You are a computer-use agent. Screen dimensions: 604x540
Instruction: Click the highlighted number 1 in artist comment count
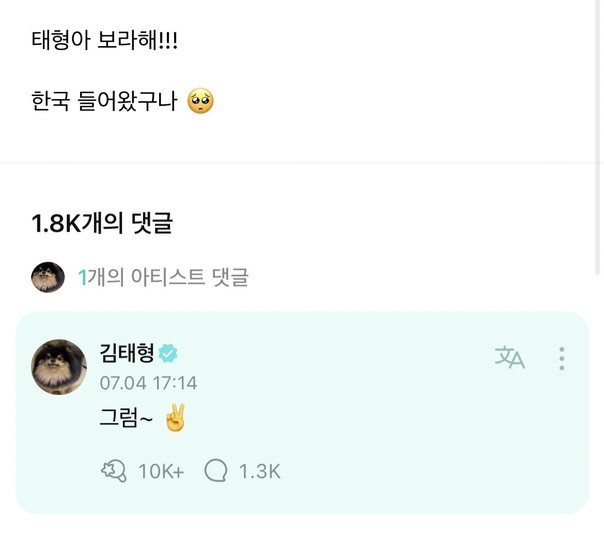pyautogui.click(x=83, y=277)
